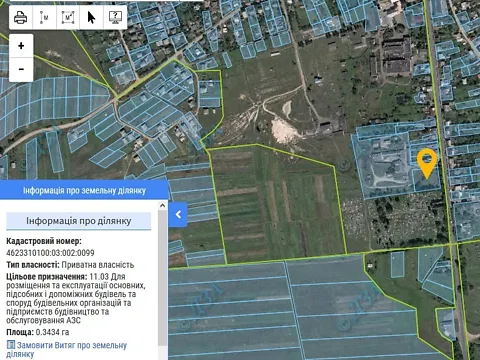Activate the area measurement tool
Image resolution: width=480 pixels, height=360 pixels.
click(68, 17)
